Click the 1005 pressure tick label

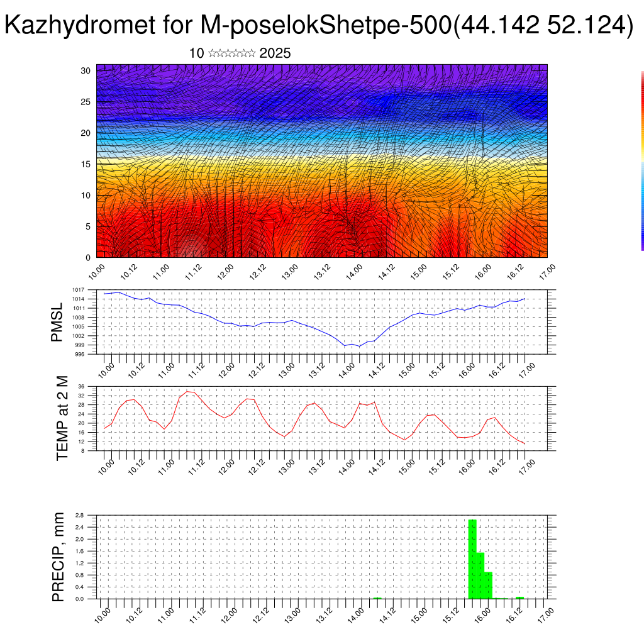[x=79, y=327]
